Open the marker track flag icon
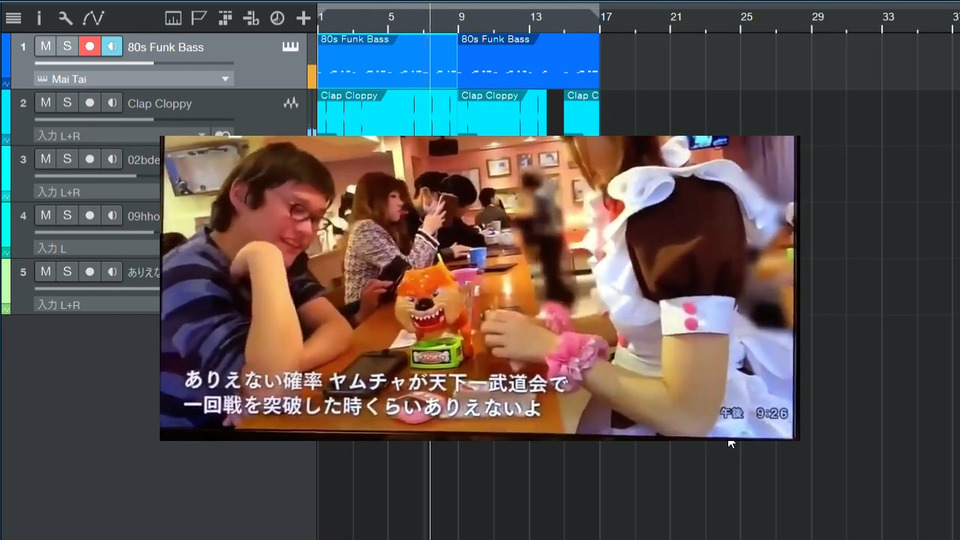 point(198,18)
